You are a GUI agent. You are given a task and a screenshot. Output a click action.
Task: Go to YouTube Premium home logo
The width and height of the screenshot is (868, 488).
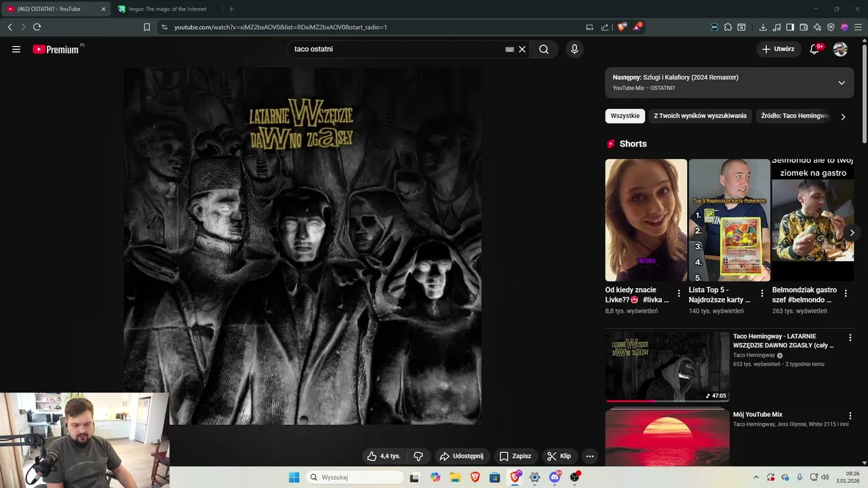click(56, 49)
